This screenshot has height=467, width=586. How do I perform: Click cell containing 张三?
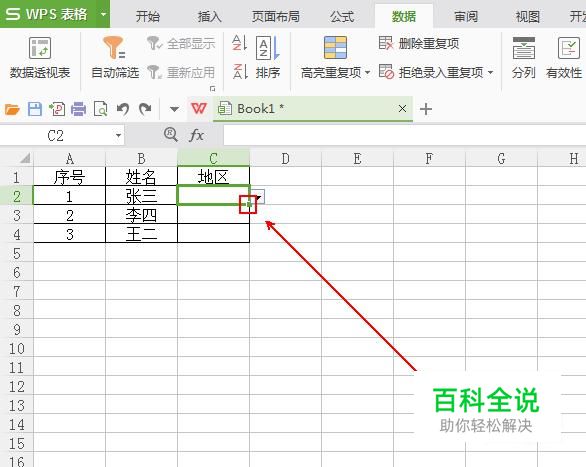click(x=141, y=196)
